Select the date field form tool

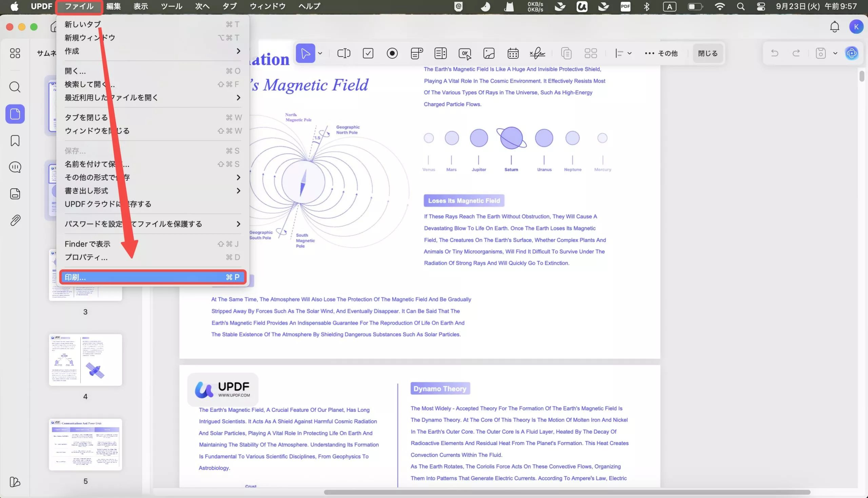[x=513, y=53]
